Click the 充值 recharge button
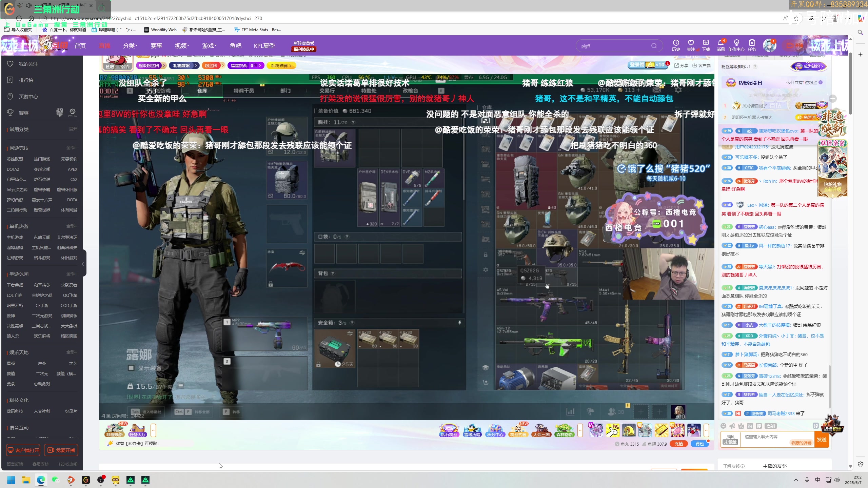 [x=679, y=444]
